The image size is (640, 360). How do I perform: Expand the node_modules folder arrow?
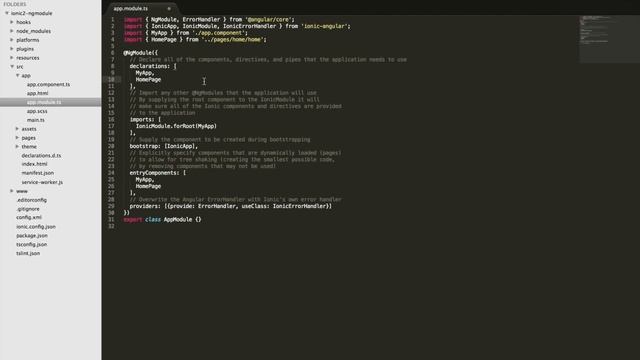12,31
